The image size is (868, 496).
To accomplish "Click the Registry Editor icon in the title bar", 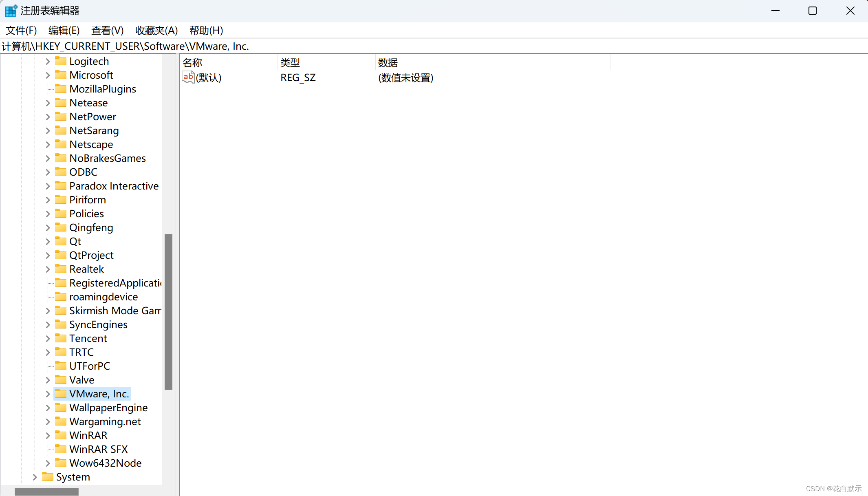I will [11, 10].
